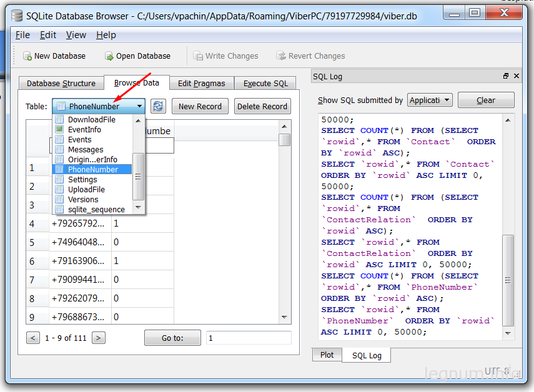The width and height of the screenshot is (534, 392).
Task: Click the Go to row number field
Action: tap(249, 338)
